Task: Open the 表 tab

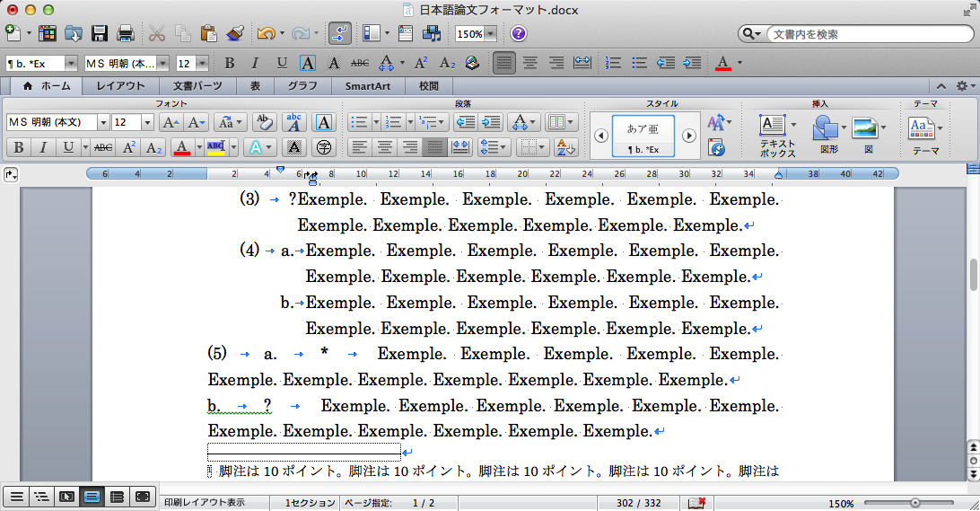Action: [x=255, y=86]
